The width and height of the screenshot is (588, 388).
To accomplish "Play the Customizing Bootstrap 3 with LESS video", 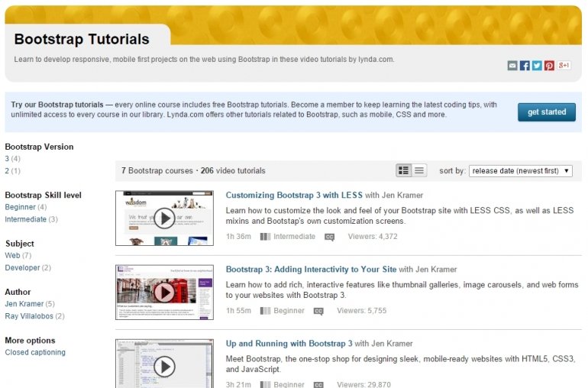I will pyautogui.click(x=164, y=218).
